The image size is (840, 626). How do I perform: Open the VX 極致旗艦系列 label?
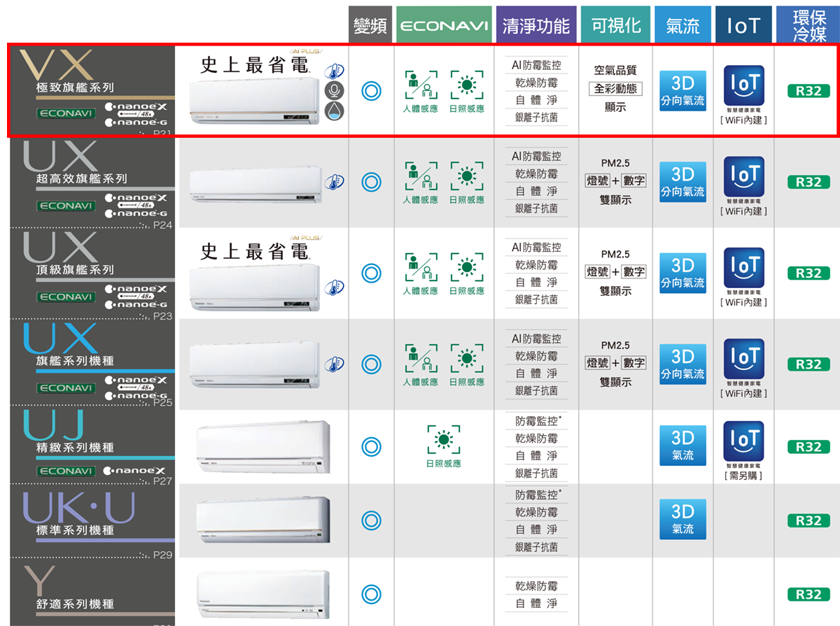point(76,87)
